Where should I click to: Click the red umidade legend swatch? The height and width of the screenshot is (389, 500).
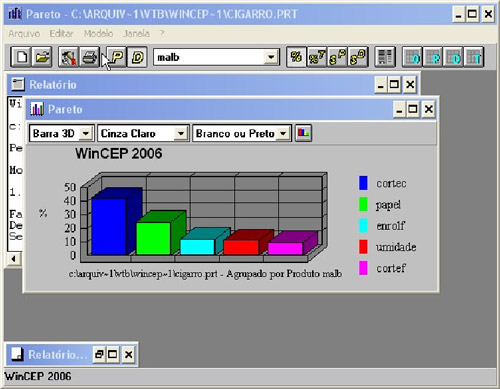(x=363, y=247)
